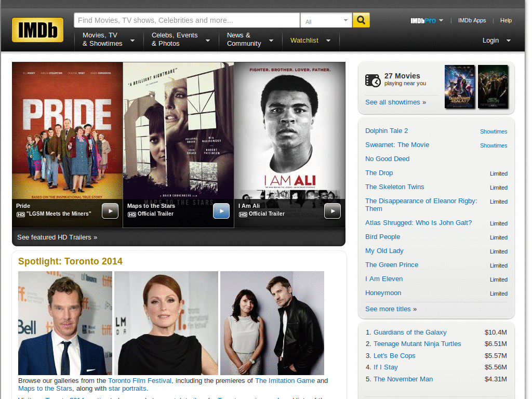532x399 pixels.
Task: Click the Spotlight: Toronto 2014 heading
Action: click(70, 261)
